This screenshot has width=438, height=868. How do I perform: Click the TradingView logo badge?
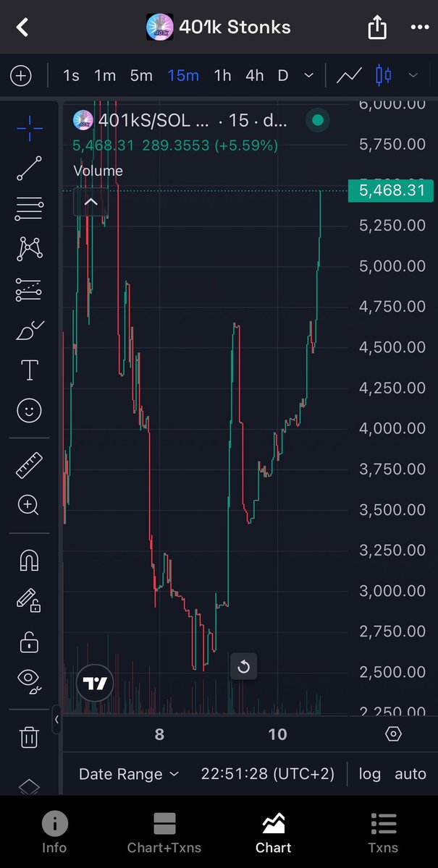[x=95, y=683]
